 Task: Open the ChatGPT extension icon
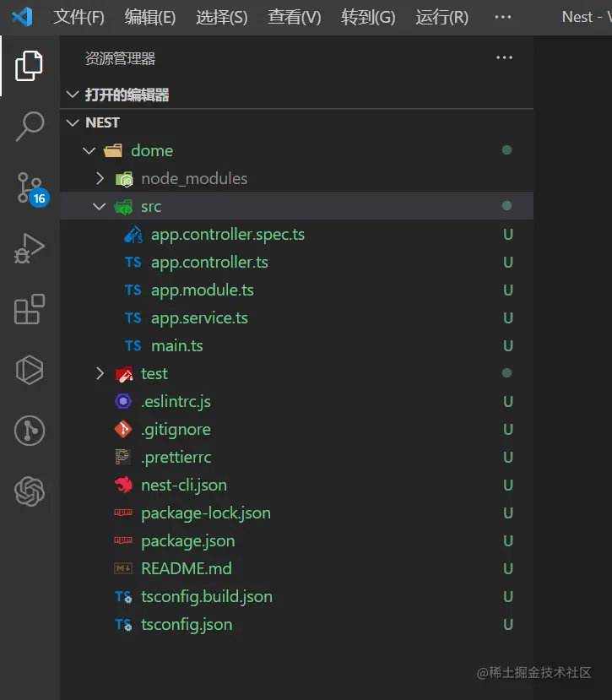click(30, 491)
